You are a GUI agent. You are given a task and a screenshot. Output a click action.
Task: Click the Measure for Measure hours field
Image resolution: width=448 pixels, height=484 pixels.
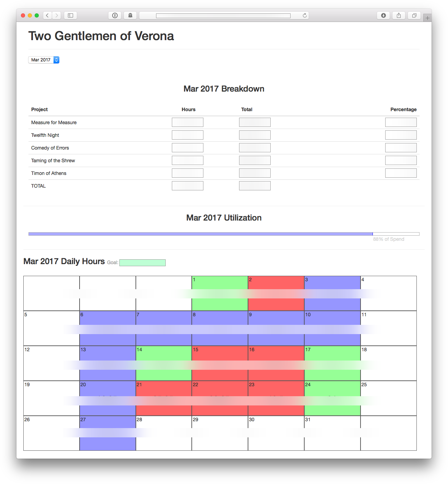(x=188, y=122)
